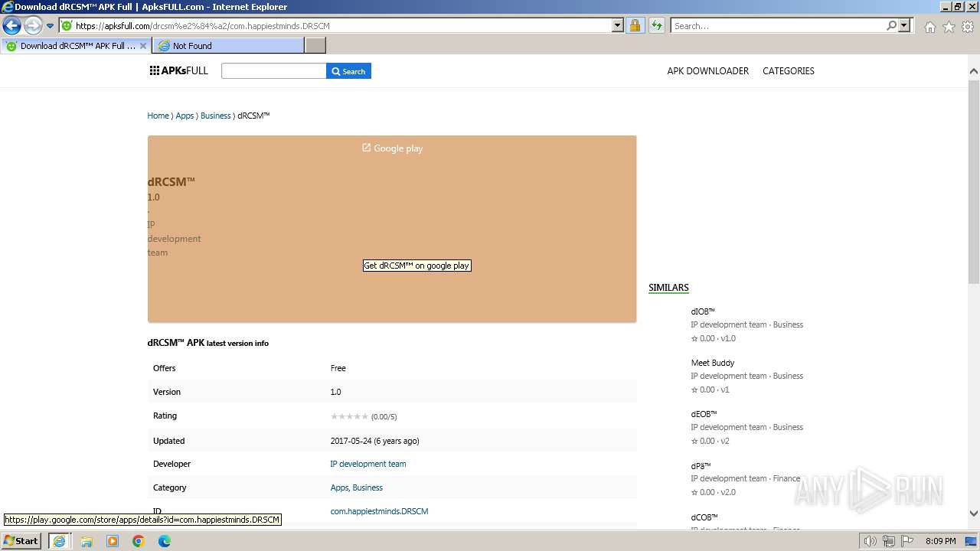The image size is (980, 551).
Task: Click the com.happiestminds.DRSCM ID link
Action: click(379, 511)
